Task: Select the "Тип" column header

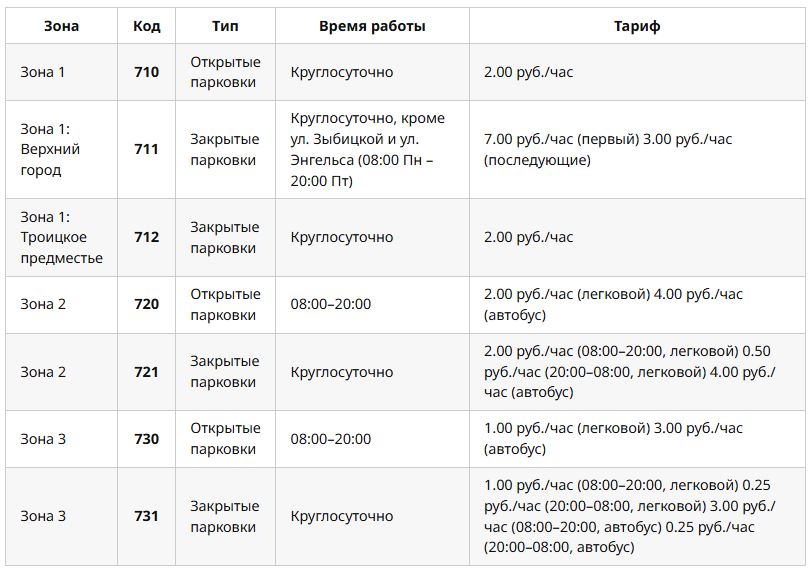Action: (225, 27)
